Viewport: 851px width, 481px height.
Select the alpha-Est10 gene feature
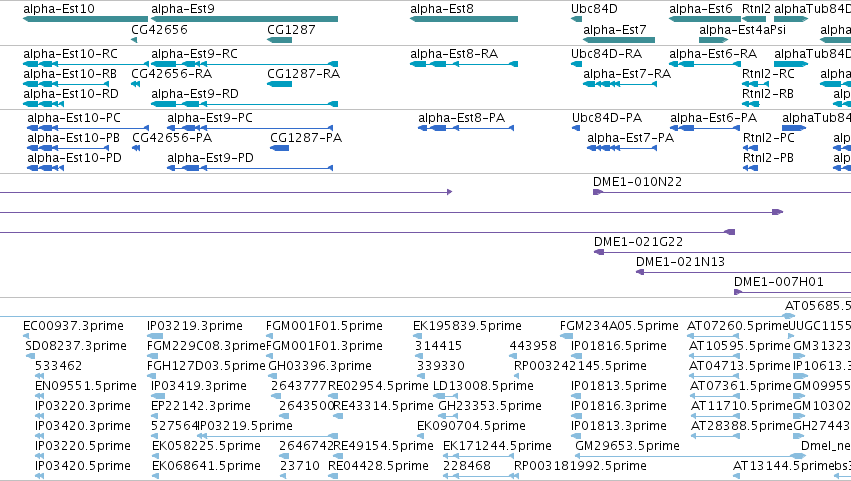point(85,19)
